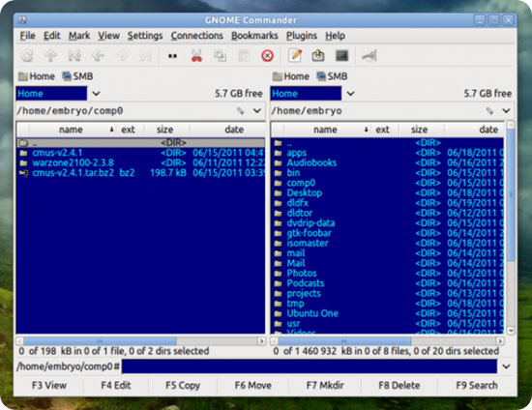The height and width of the screenshot is (410, 532).
Task: Select the dvdrip-data folder in right panel
Action: click(388, 223)
